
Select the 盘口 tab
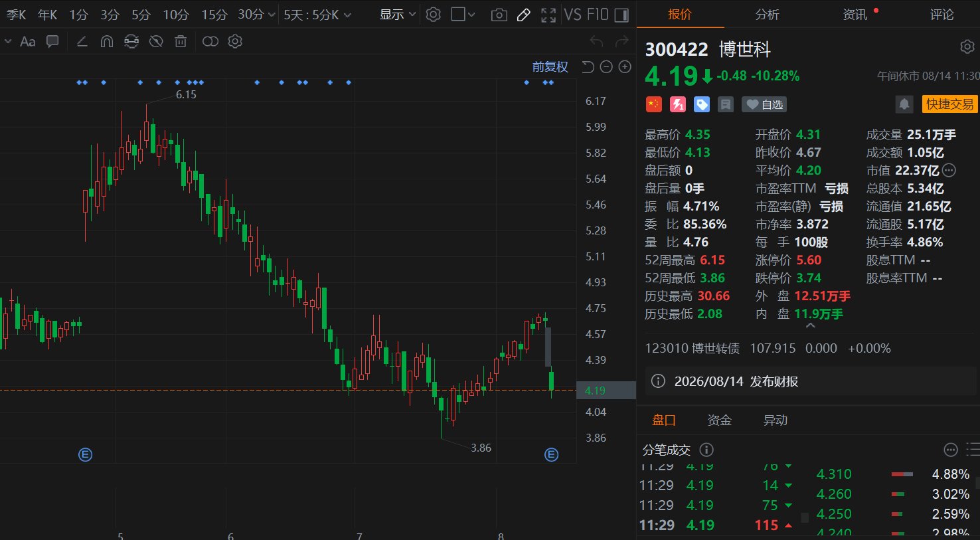(664, 420)
